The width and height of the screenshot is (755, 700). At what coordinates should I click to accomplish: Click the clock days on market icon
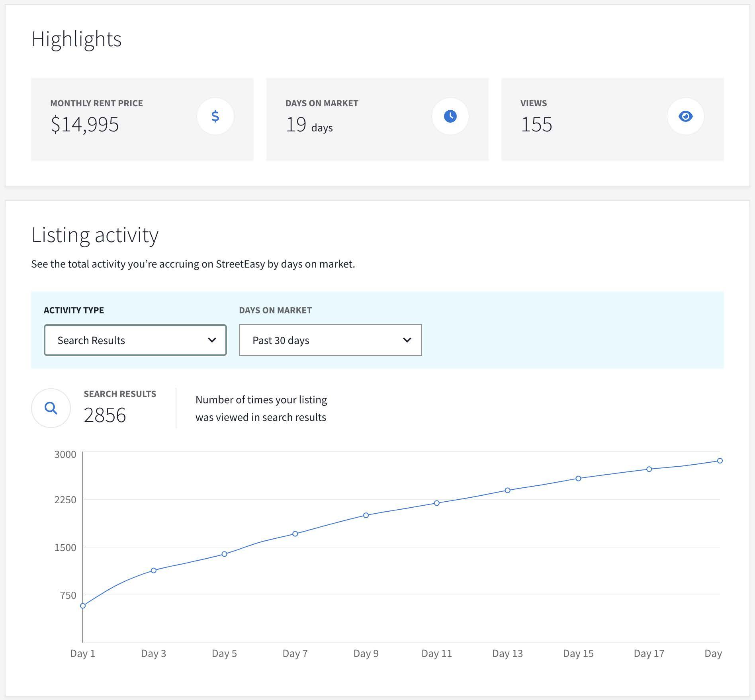pos(450,116)
